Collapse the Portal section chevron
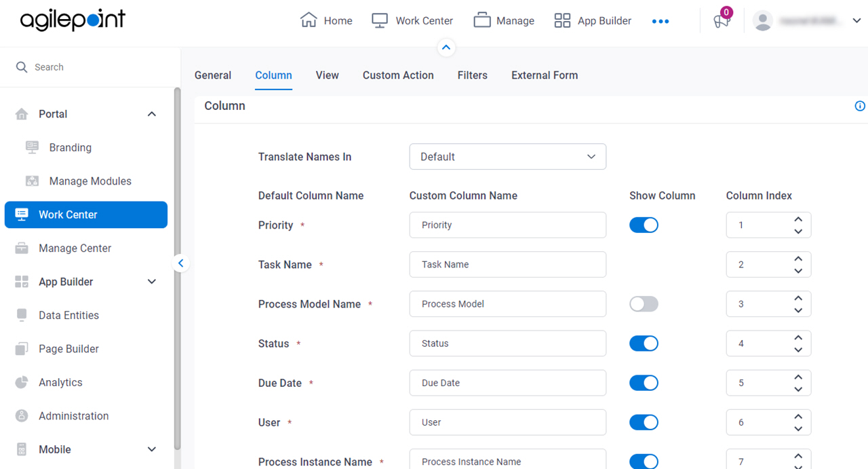 tap(152, 114)
